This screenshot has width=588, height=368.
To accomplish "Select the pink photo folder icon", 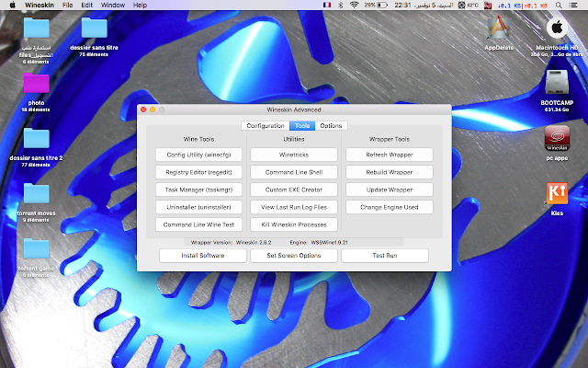I will pyautogui.click(x=37, y=84).
